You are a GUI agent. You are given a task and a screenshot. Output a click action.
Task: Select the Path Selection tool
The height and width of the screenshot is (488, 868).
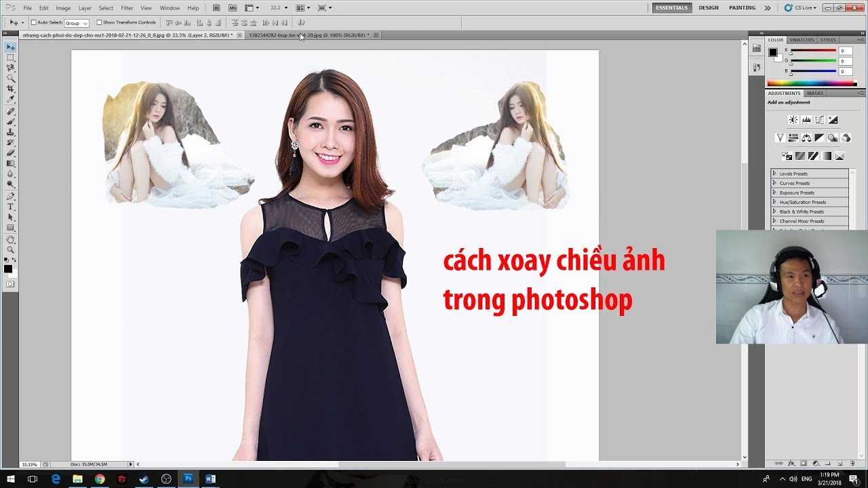click(10, 217)
